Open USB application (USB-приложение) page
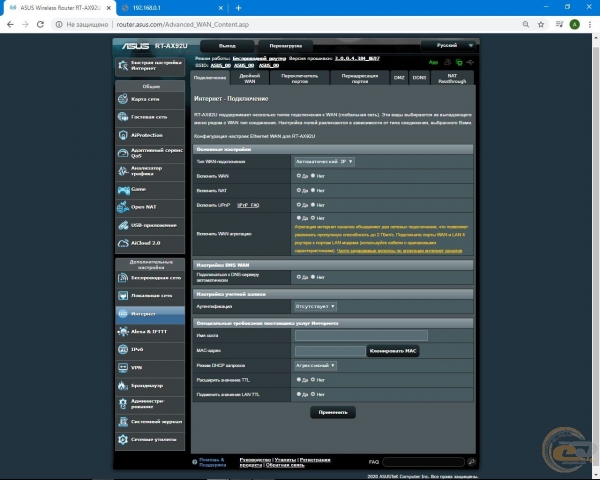The width and height of the screenshot is (600, 480). click(x=150, y=225)
